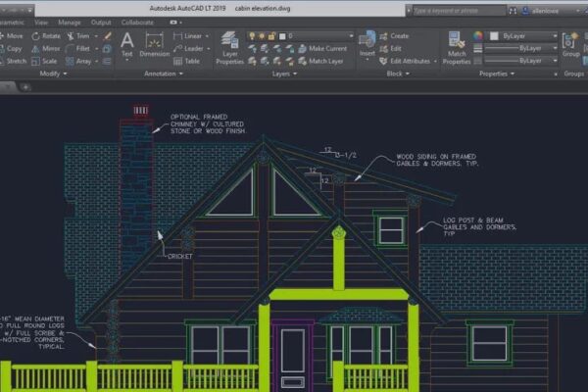Expand the Layers panel

[284, 73]
